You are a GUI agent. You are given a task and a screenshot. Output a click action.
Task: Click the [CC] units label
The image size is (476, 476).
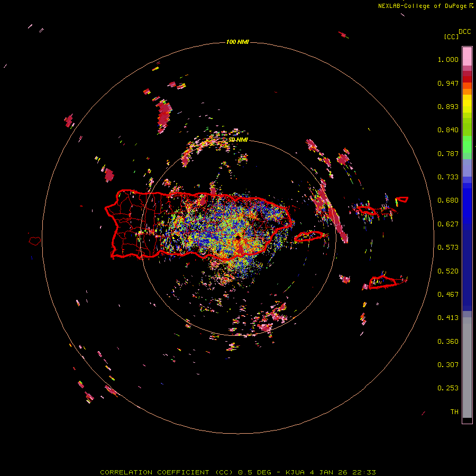tap(451, 36)
